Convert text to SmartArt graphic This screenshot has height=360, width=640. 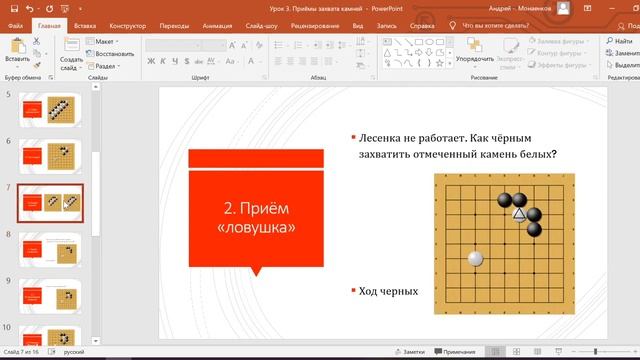[x=360, y=65]
